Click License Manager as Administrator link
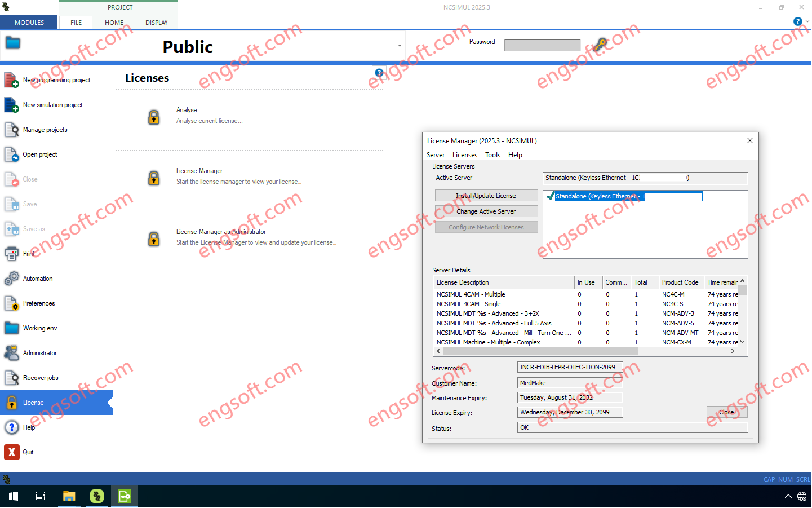Screen dimensions: 812x508 (221, 232)
